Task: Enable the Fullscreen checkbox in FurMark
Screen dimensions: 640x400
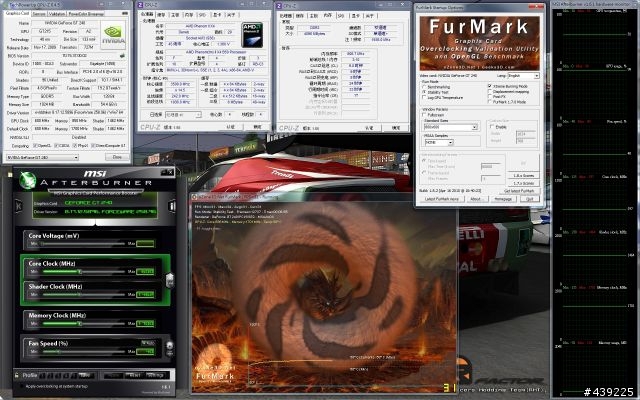Action: click(x=424, y=115)
